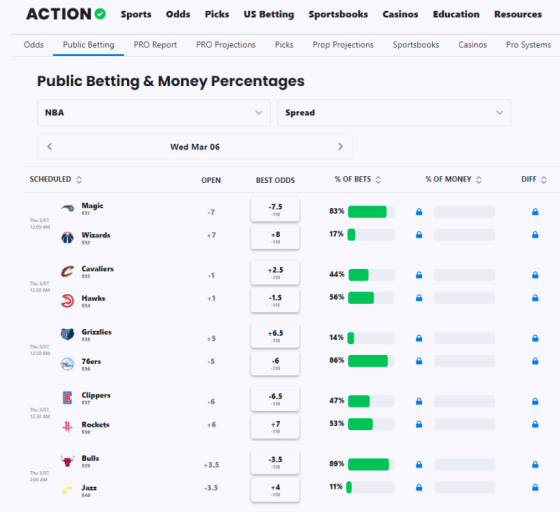The width and height of the screenshot is (560, 512).
Task: Open the Resources top menu
Action: click(518, 14)
